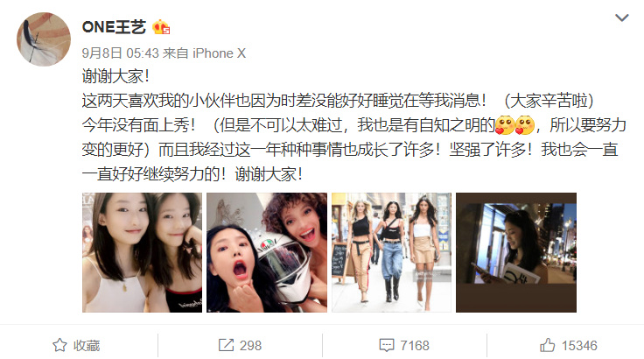Click the favorite star icon

pos(59,345)
